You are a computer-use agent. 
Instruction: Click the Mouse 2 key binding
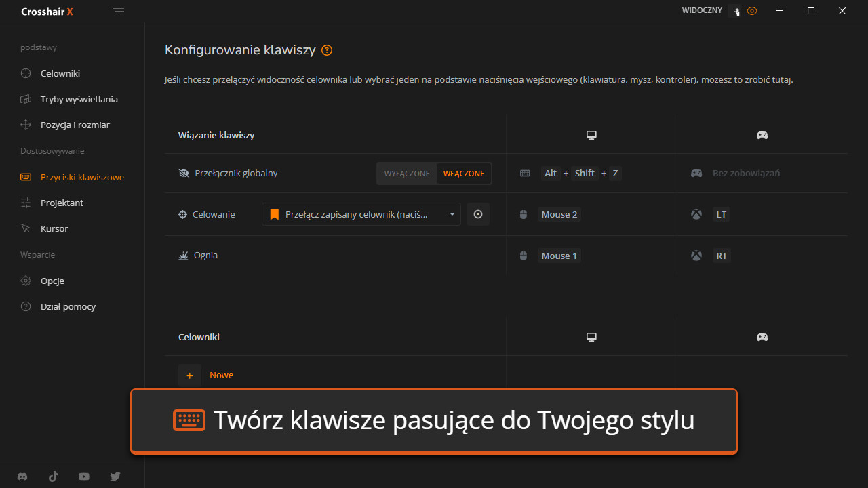[559, 215]
